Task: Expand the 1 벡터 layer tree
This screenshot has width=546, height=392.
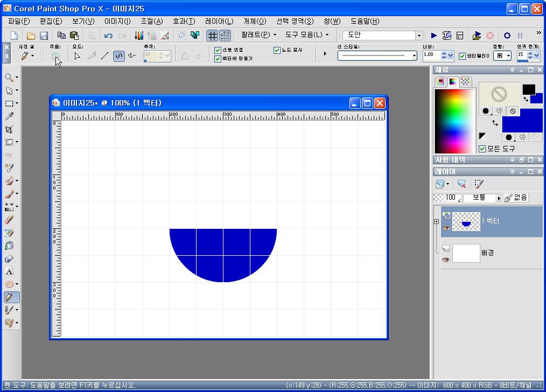Action: click(436, 221)
